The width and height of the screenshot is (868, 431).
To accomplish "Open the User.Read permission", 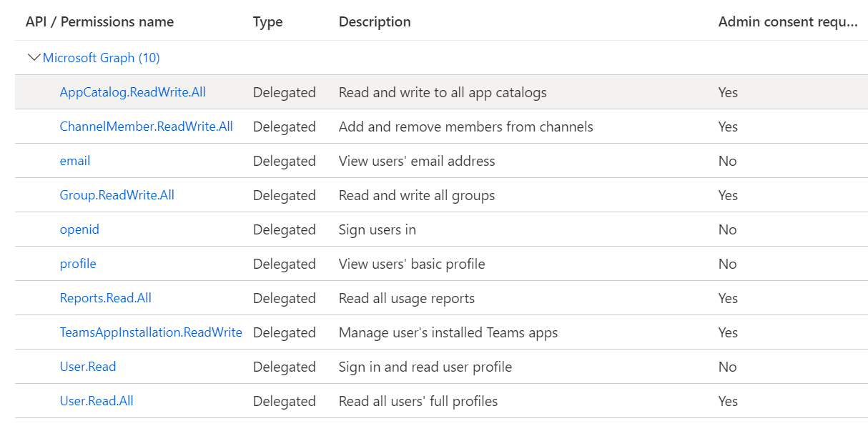I will [x=87, y=367].
